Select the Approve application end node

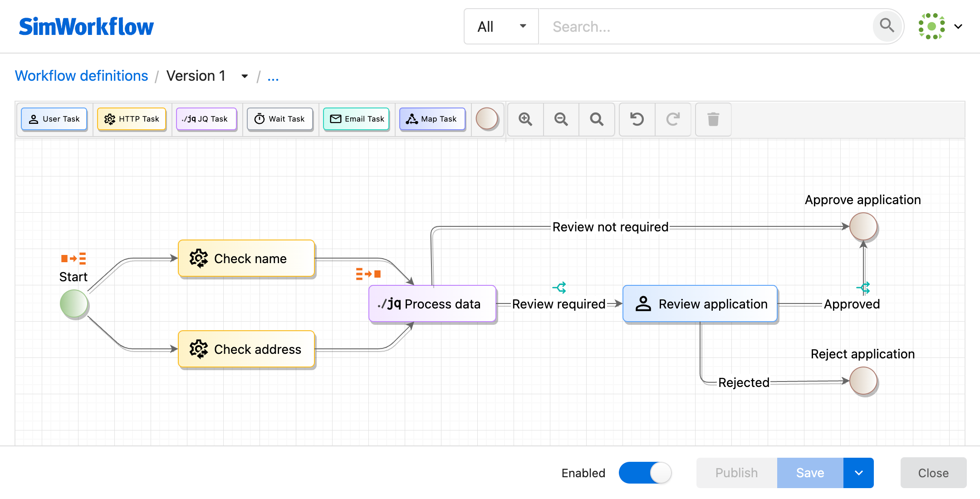point(863,226)
